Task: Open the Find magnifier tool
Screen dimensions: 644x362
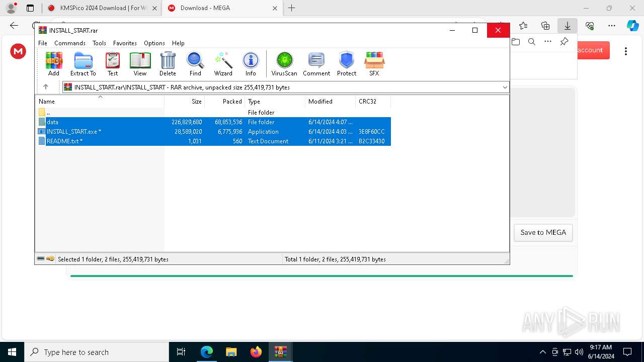Action: (195, 64)
